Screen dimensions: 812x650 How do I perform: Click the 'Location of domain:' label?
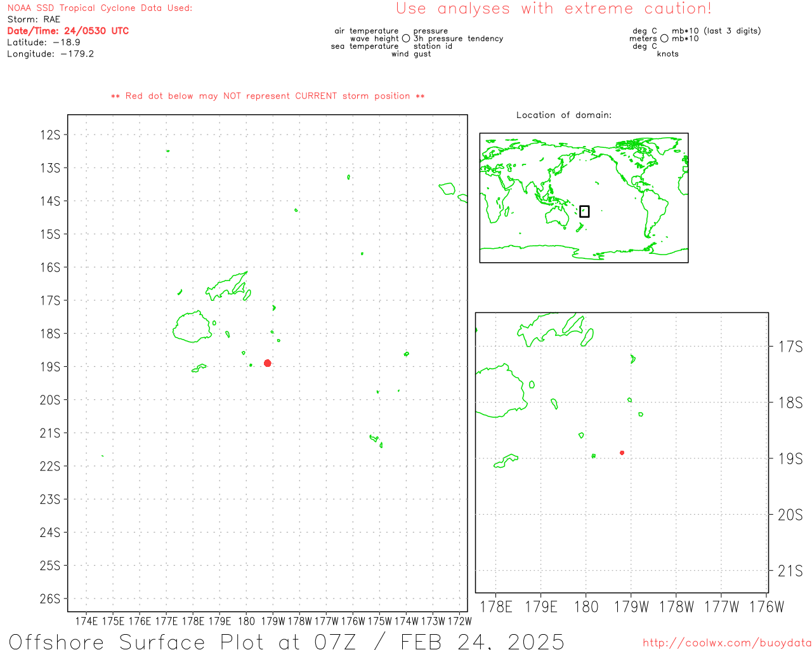(x=564, y=115)
